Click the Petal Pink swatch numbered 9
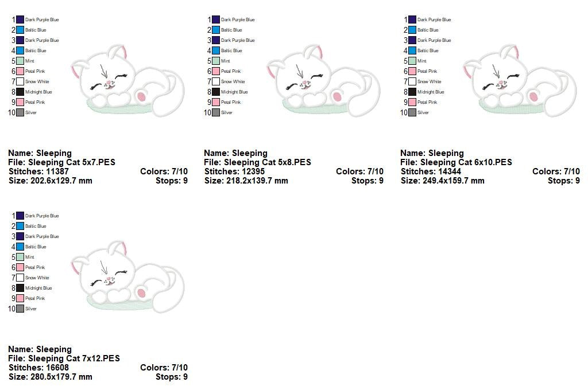Viewport: 588px width, 390px height. point(19,102)
